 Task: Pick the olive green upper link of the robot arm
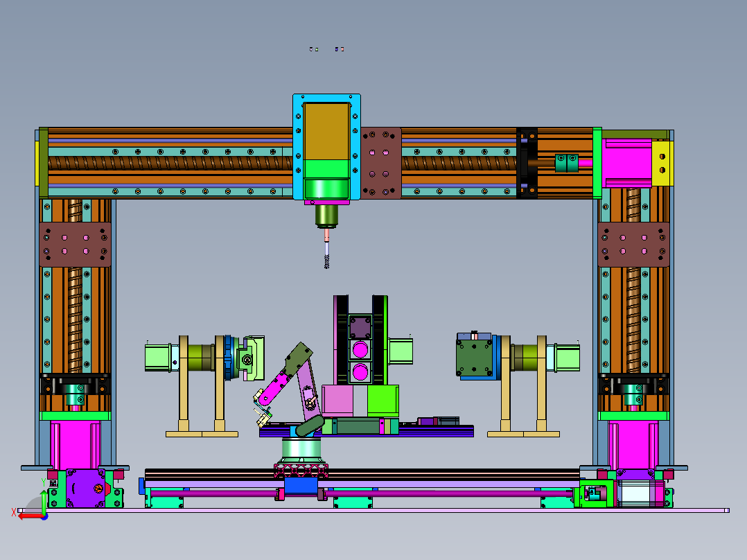pyautogui.click(x=298, y=358)
